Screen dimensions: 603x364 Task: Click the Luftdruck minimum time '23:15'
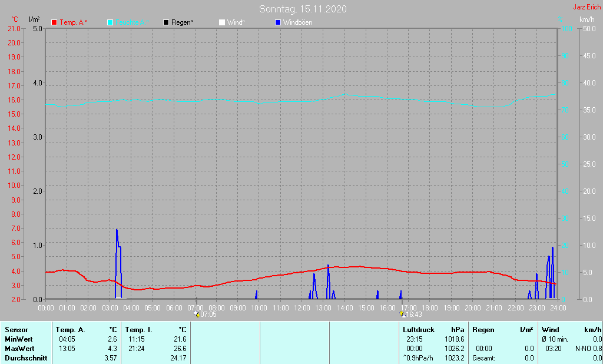[x=415, y=339]
